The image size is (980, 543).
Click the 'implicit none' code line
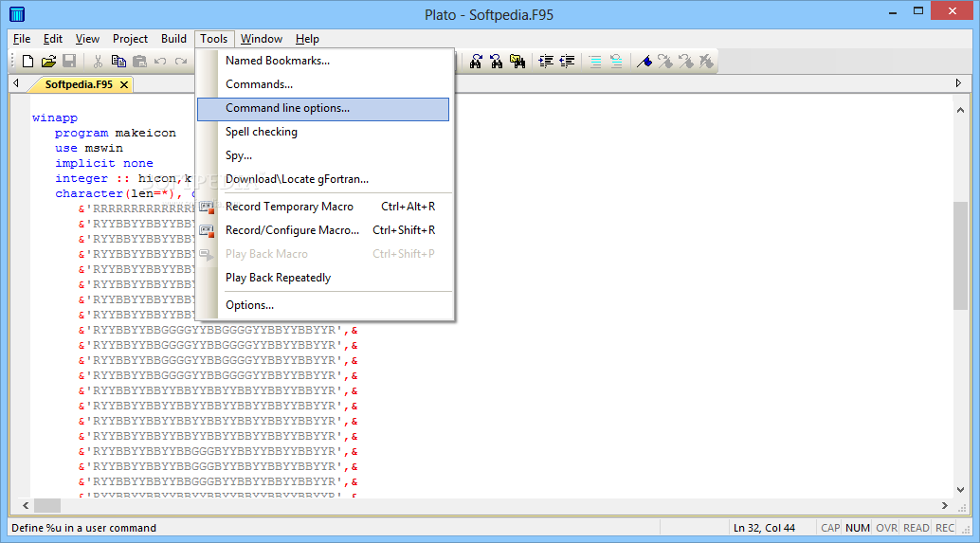point(103,163)
